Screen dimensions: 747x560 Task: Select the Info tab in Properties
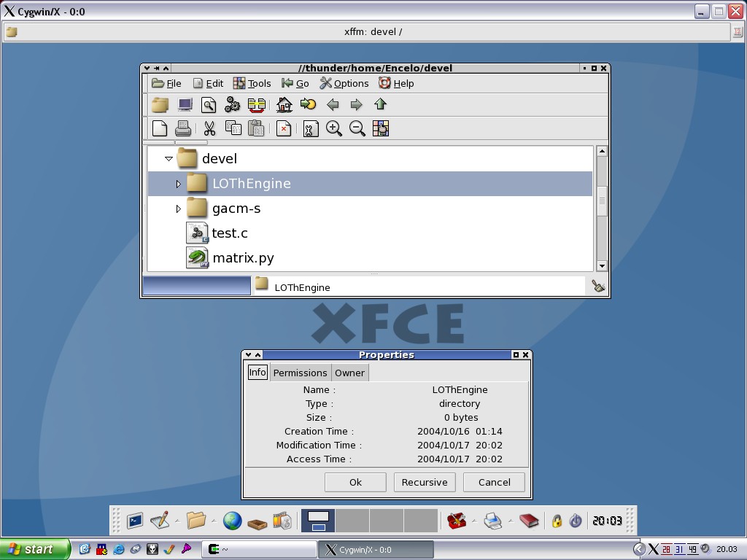[258, 373]
